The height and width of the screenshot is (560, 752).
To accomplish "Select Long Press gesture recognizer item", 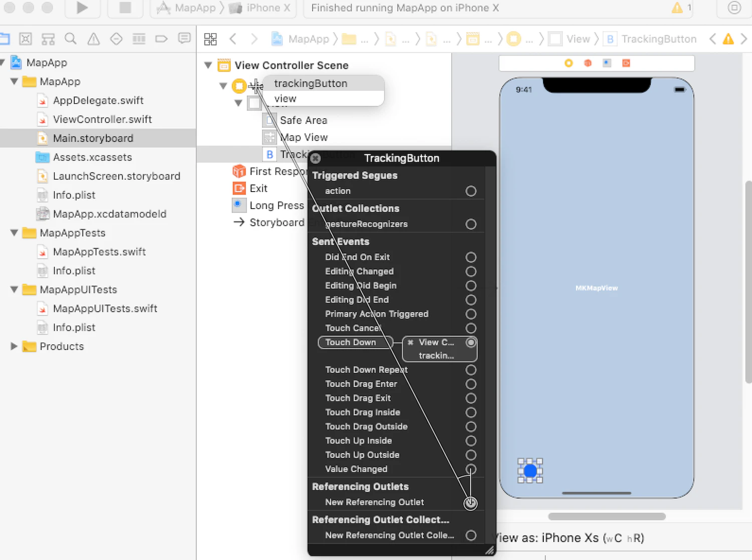I will point(268,206).
